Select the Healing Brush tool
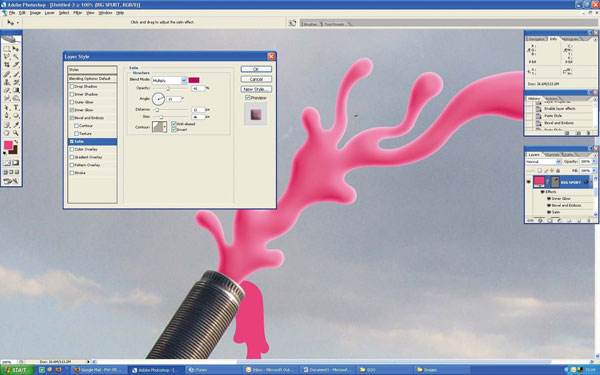Image resolution: width=600 pixels, height=375 pixels. [x=7, y=74]
